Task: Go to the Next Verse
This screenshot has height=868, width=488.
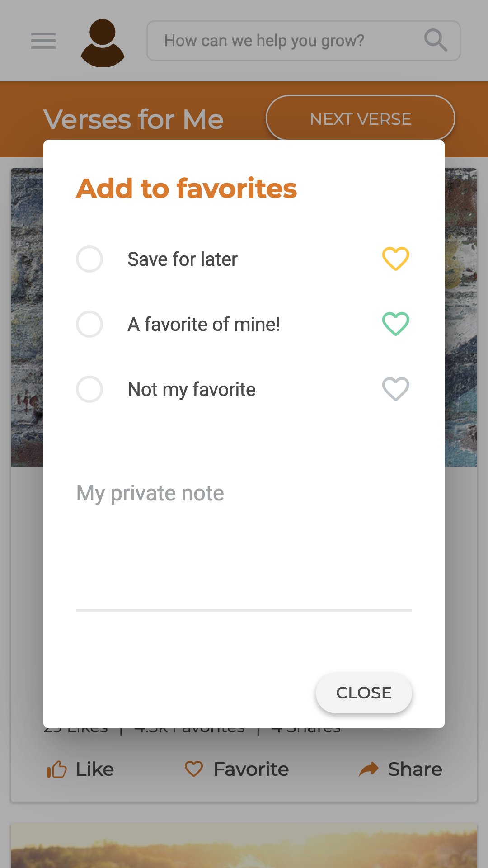Action: [x=360, y=118]
